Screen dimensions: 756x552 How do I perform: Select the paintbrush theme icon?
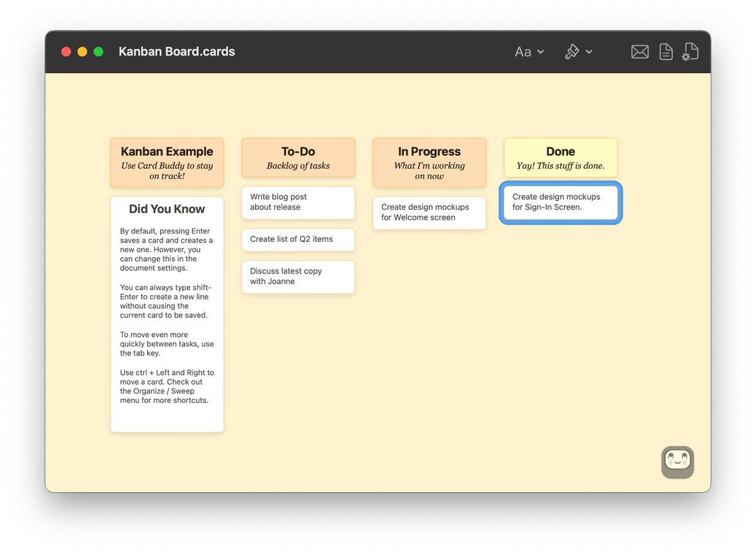click(572, 52)
